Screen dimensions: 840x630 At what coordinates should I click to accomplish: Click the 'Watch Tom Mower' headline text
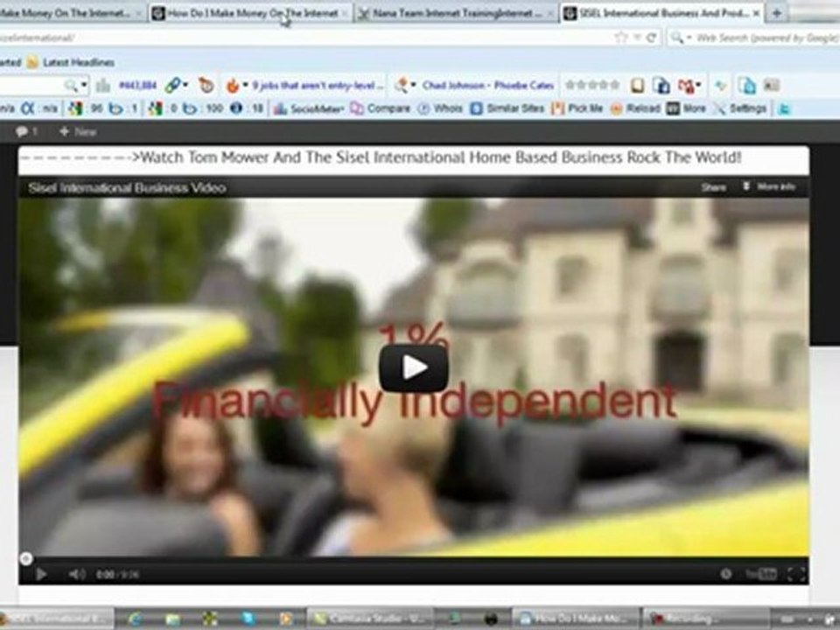click(x=440, y=157)
